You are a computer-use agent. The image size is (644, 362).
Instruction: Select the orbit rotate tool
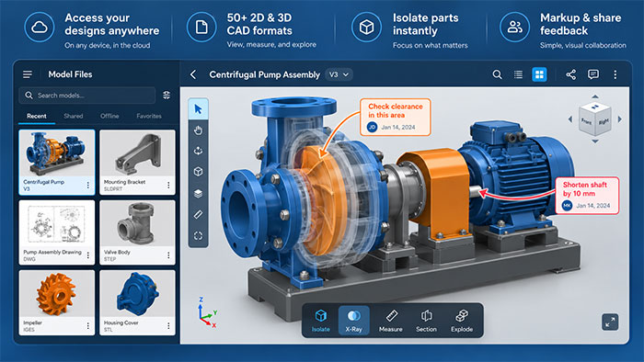point(198,152)
